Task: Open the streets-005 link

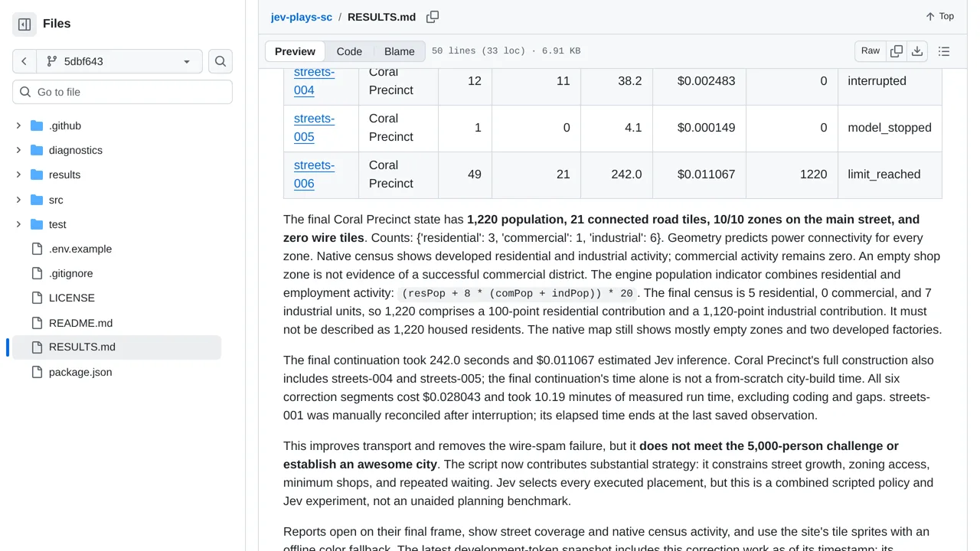Action: [x=314, y=128]
